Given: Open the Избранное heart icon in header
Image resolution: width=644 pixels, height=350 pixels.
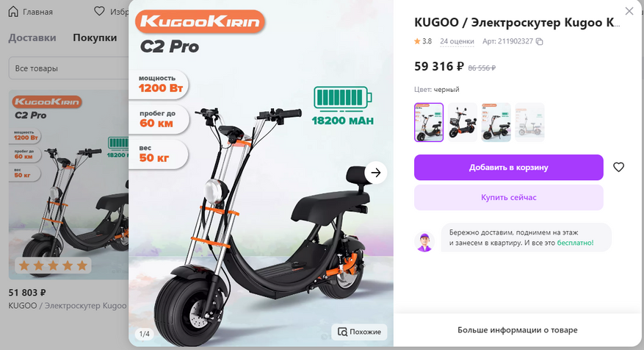Looking at the screenshot, I should pyautogui.click(x=99, y=11).
